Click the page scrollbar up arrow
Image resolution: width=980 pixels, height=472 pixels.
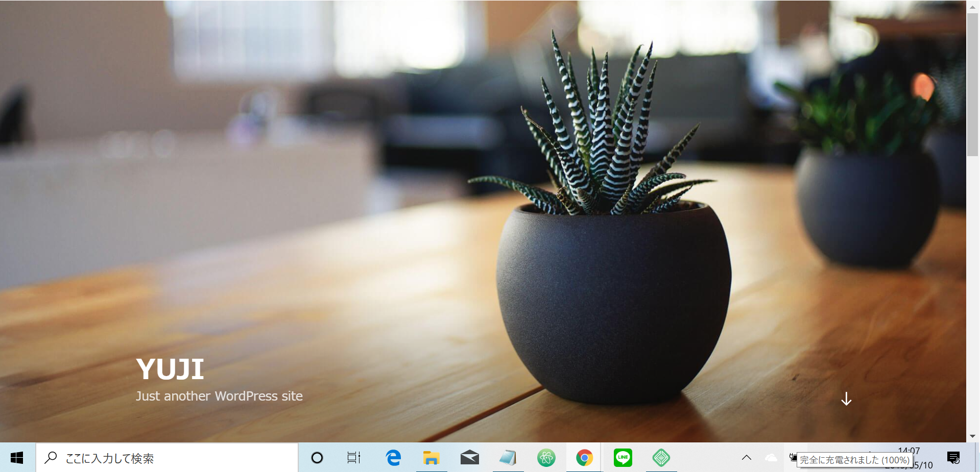tap(972, 7)
